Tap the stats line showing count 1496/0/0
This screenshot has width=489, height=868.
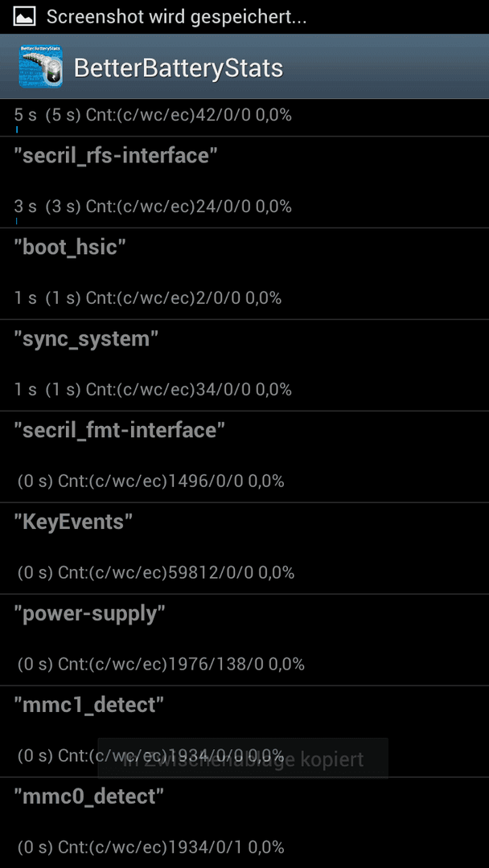tap(150, 481)
